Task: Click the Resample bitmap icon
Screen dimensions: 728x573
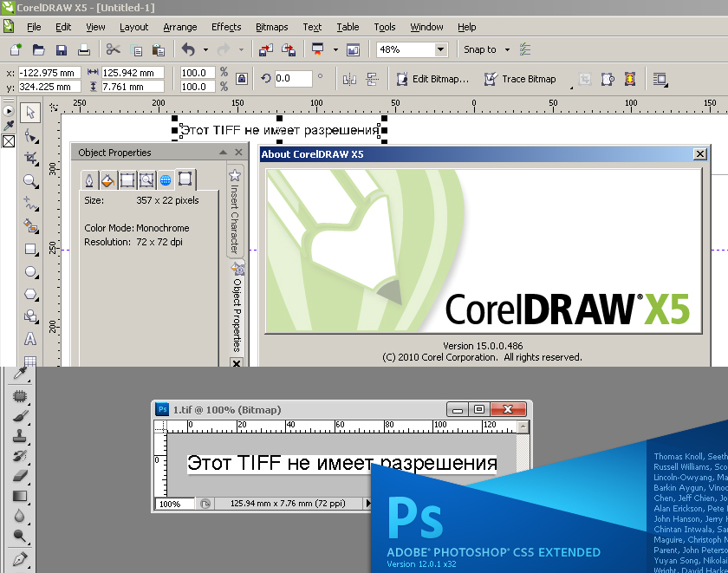Action: click(608, 80)
